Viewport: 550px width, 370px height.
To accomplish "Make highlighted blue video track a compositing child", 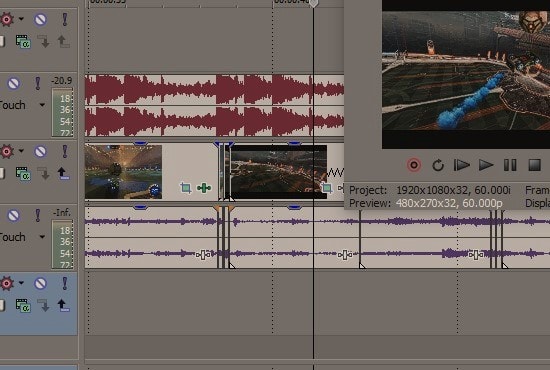I will [43, 305].
